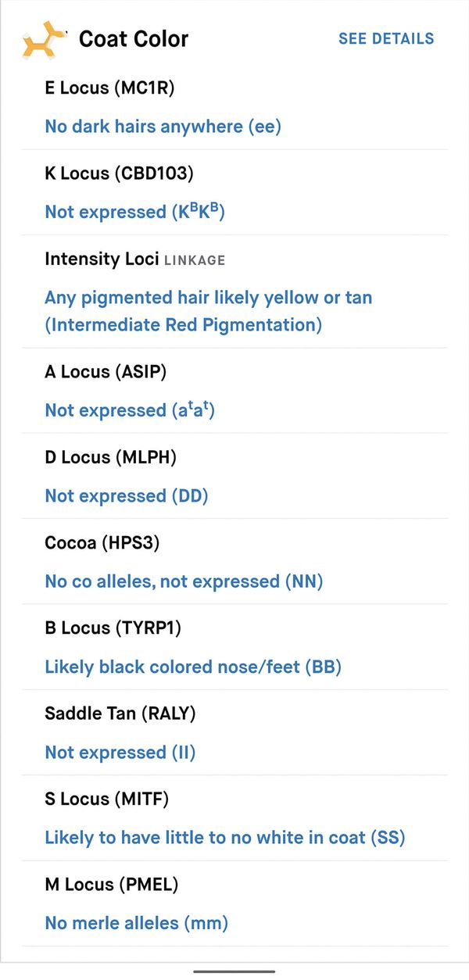Open 'No co alleles, not expressed (NN)'

click(184, 581)
